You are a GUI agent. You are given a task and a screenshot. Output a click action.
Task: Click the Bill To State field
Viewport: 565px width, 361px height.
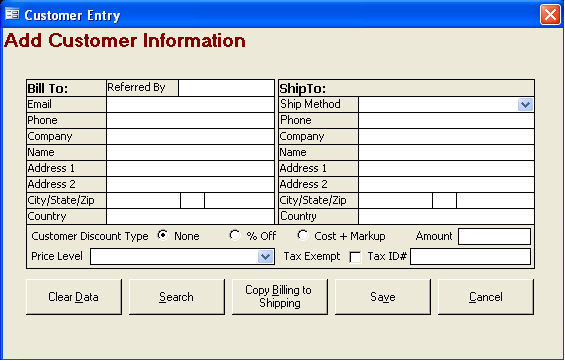(x=192, y=200)
